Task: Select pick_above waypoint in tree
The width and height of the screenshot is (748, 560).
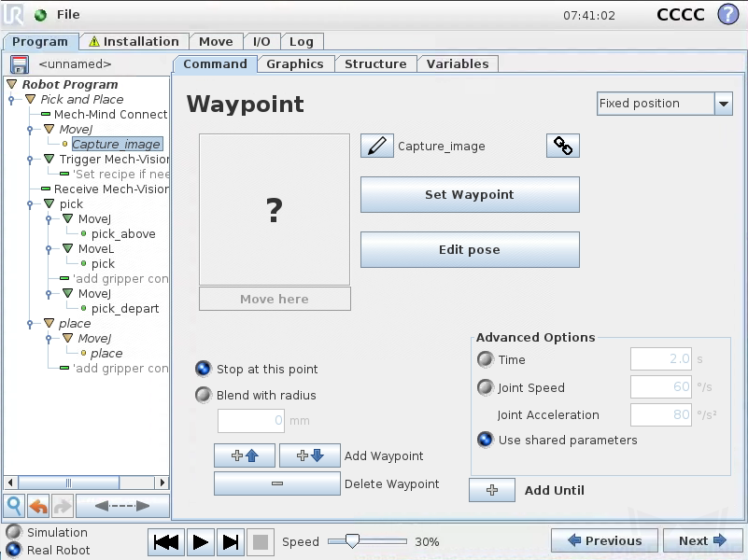Action: [123, 233]
